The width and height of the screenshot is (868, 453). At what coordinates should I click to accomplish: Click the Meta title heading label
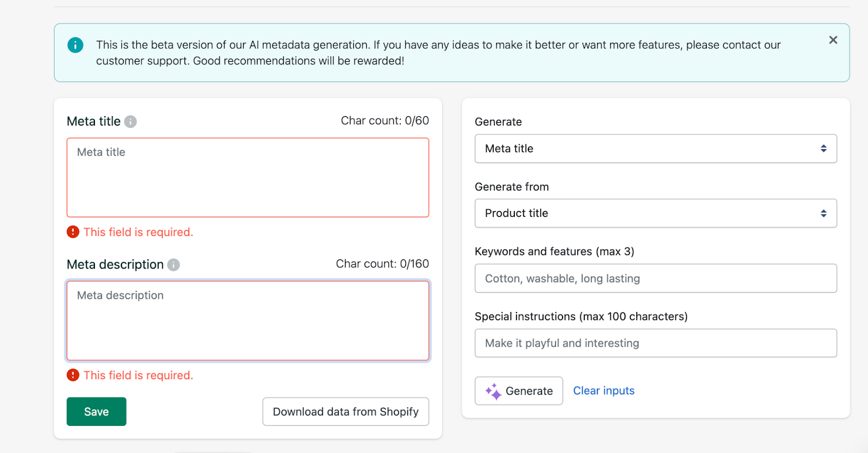[94, 122]
